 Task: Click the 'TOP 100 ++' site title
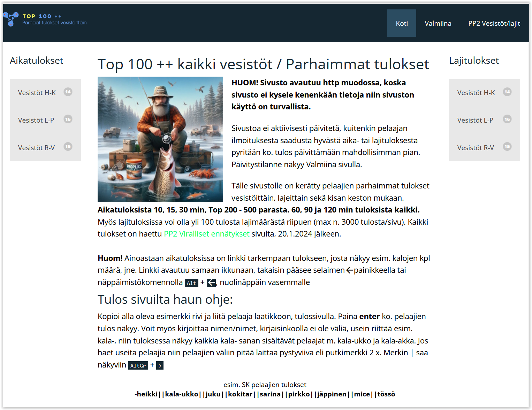pyautogui.click(x=42, y=16)
